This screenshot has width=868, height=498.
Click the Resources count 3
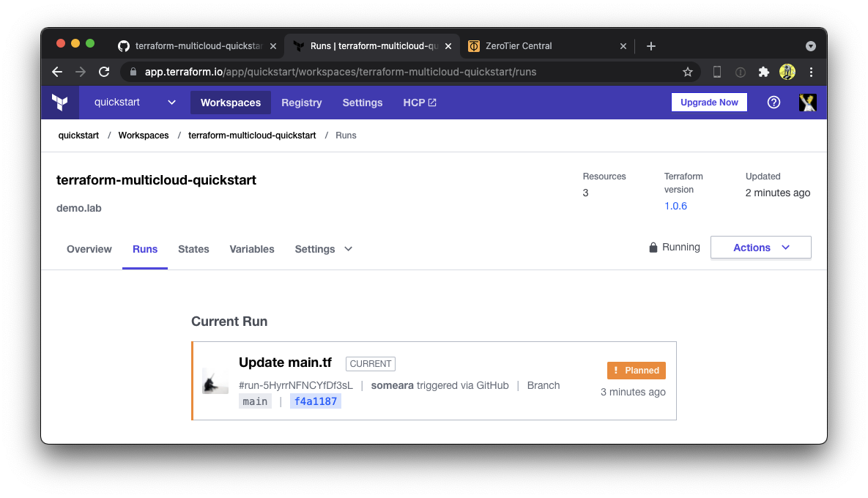[585, 193]
